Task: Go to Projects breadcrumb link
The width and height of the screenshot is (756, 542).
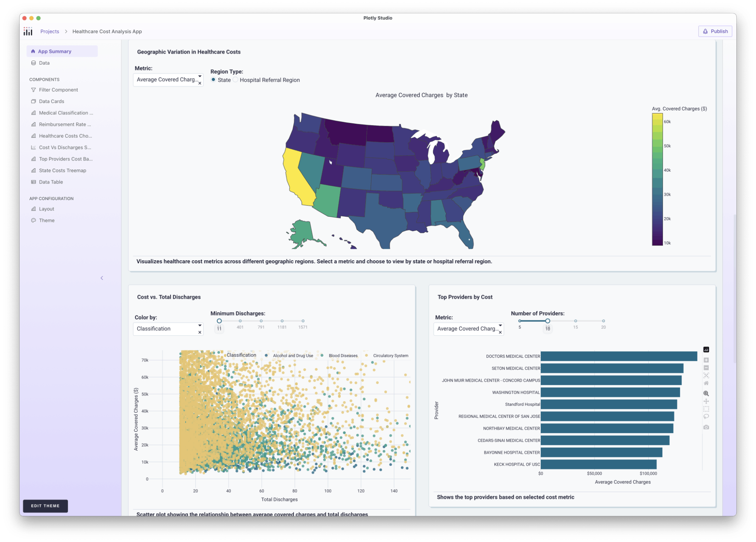Action: tap(50, 31)
